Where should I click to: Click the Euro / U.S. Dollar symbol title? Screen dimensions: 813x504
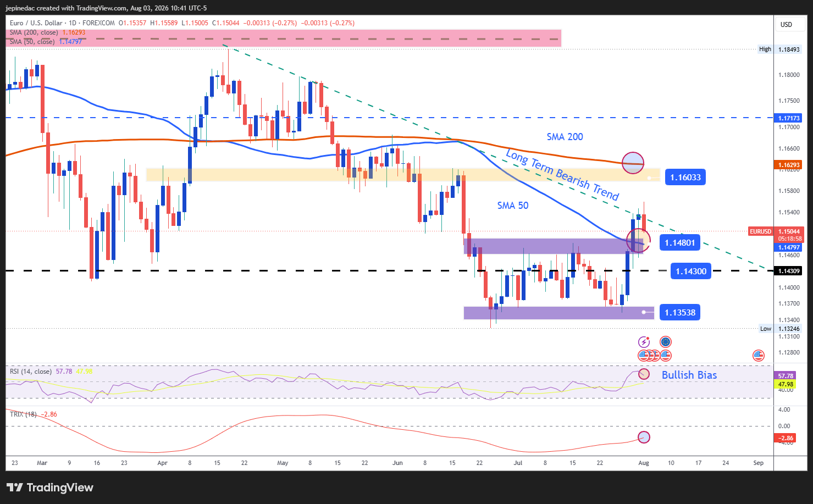[x=36, y=23]
